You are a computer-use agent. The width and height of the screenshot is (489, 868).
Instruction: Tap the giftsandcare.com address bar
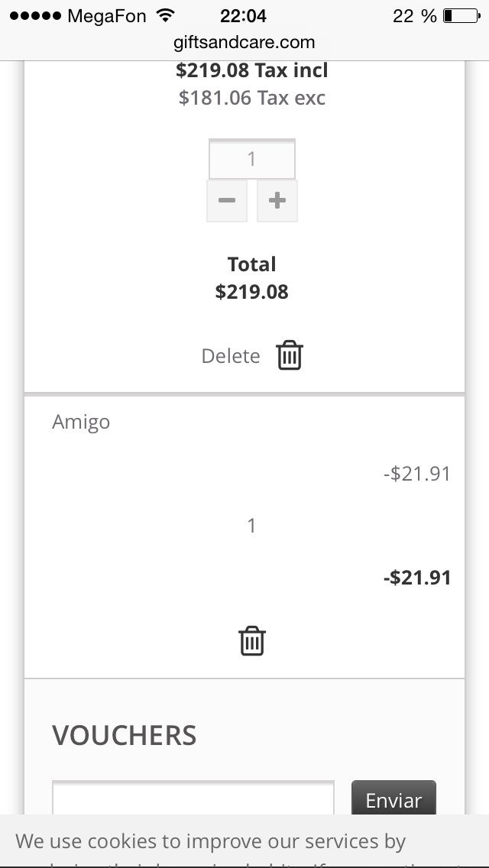pyautogui.click(x=244, y=43)
